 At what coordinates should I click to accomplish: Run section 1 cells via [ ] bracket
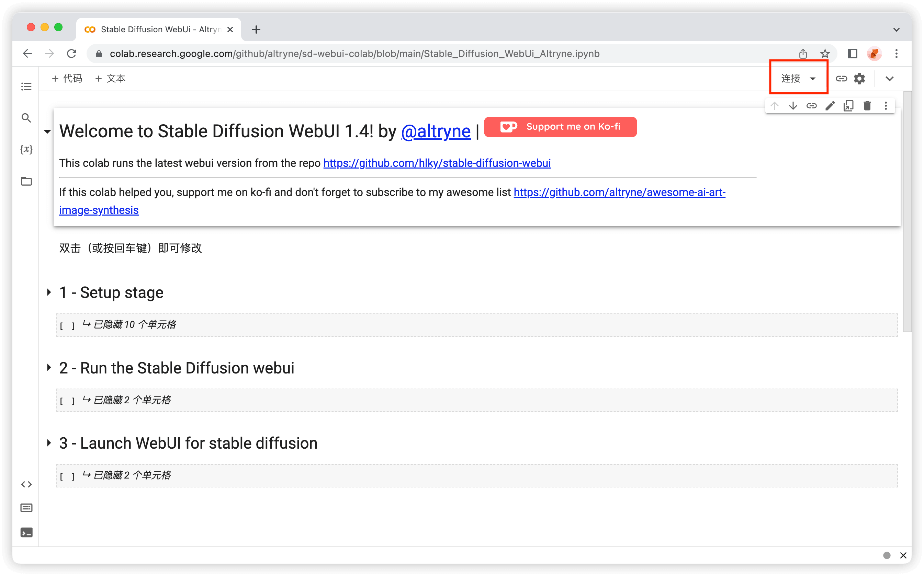[67, 325]
